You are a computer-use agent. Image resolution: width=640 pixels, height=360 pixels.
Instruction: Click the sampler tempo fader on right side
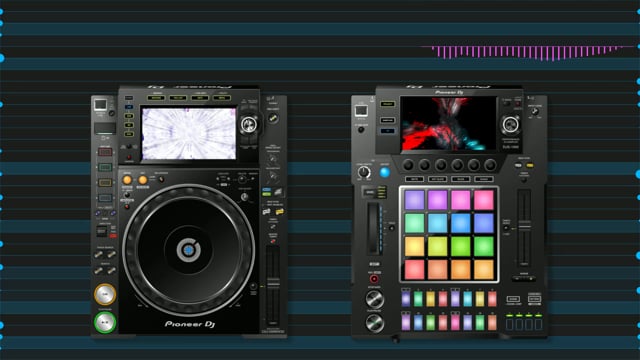pos(524,227)
